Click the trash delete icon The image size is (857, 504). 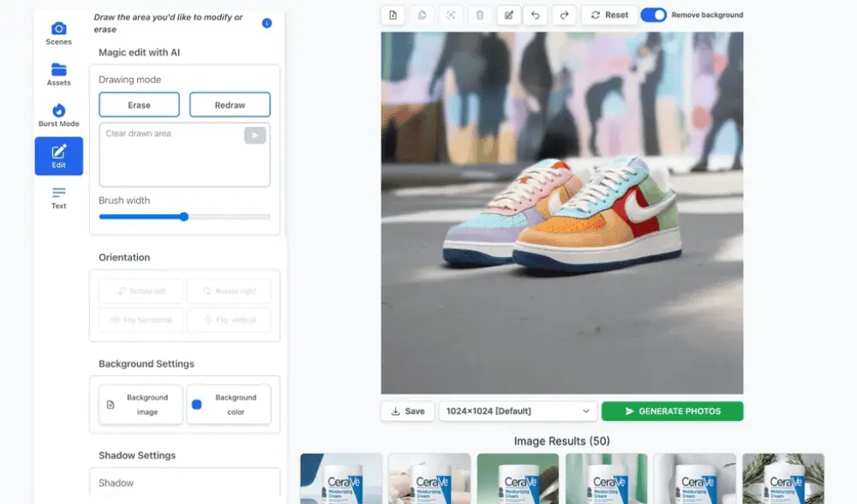[x=480, y=15]
